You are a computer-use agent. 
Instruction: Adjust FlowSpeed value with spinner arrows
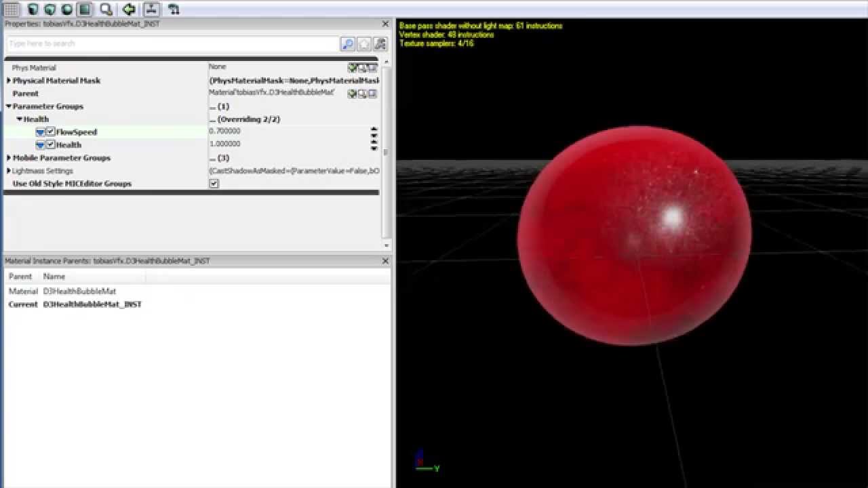coord(374,131)
